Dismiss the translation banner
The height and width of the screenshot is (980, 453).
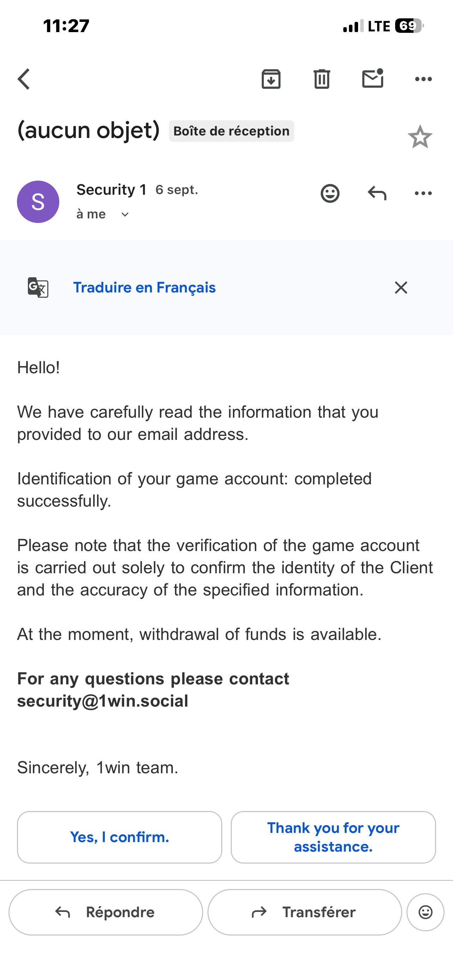(x=401, y=288)
